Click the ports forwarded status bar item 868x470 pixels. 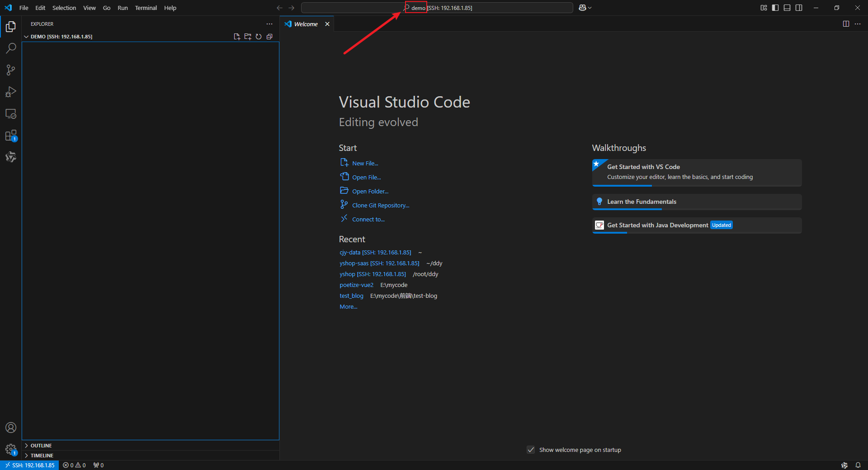pos(99,465)
